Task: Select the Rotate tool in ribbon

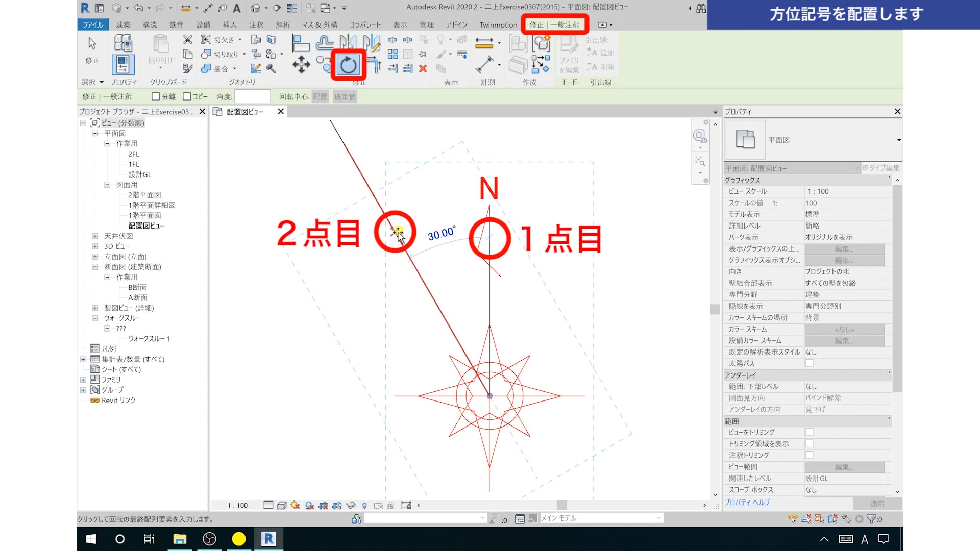Action: 348,65
